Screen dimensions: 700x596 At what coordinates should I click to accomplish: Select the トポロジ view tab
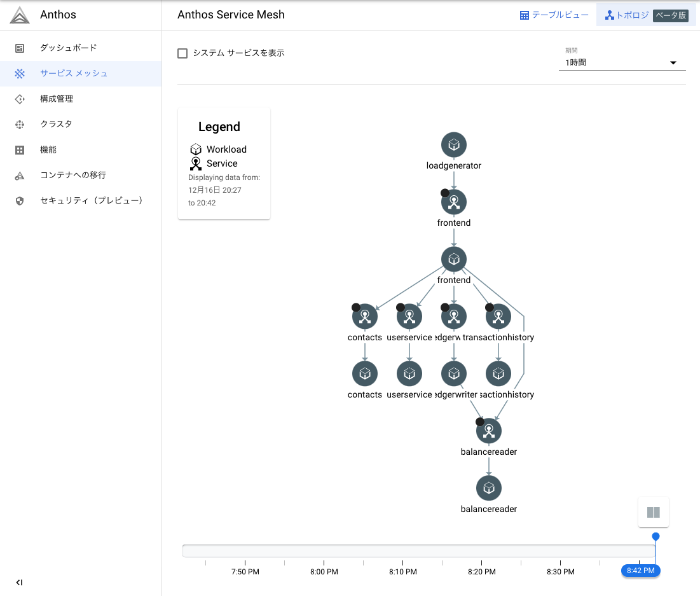pos(647,15)
